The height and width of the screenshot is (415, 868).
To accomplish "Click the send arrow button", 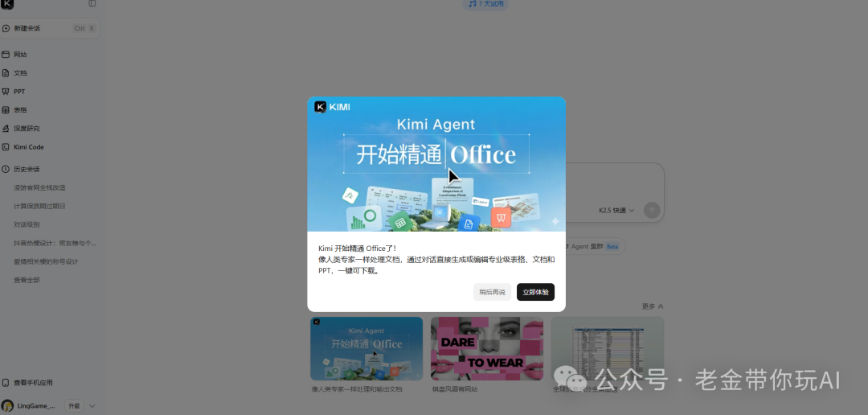I will click(652, 210).
